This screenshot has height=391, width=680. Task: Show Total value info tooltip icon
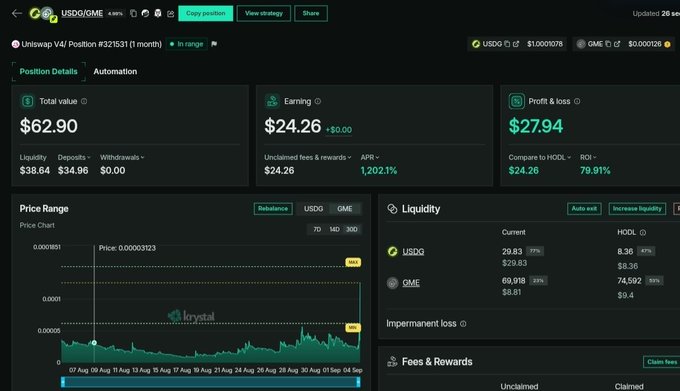coord(84,101)
